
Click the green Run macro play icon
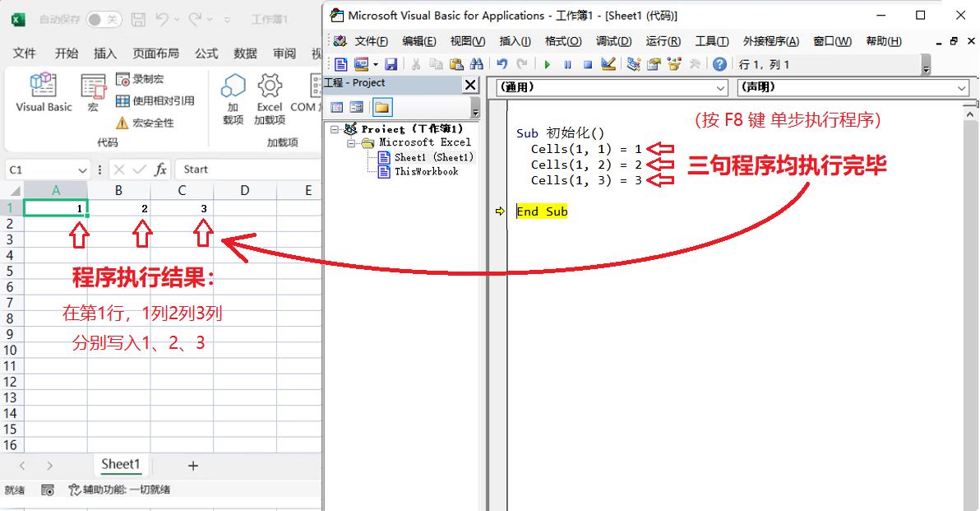coord(547,64)
